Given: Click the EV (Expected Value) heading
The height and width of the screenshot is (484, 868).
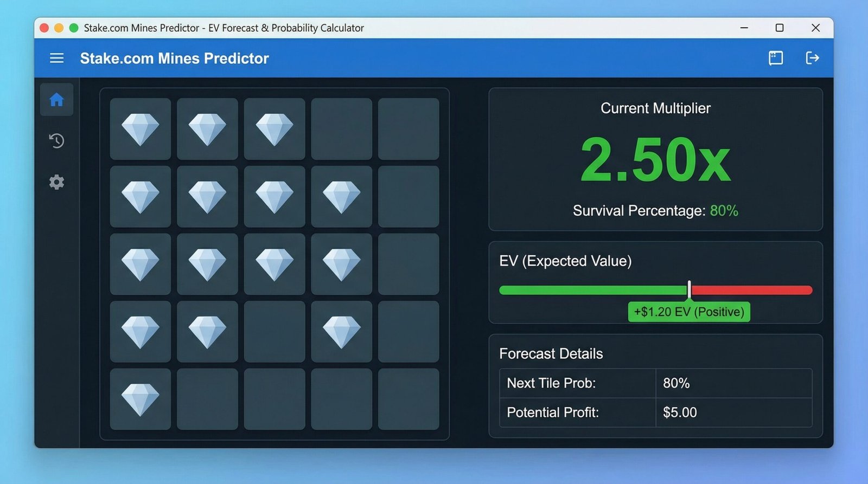Looking at the screenshot, I should coord(565,261).
